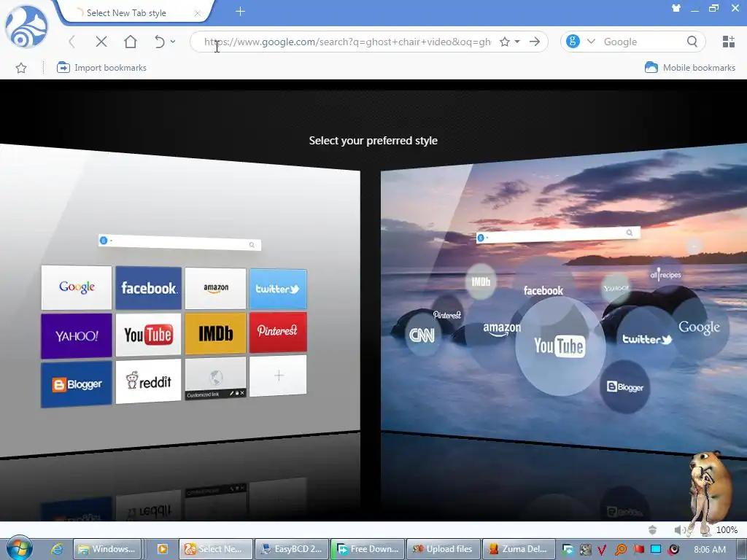Click Import bookmarks

101,68
